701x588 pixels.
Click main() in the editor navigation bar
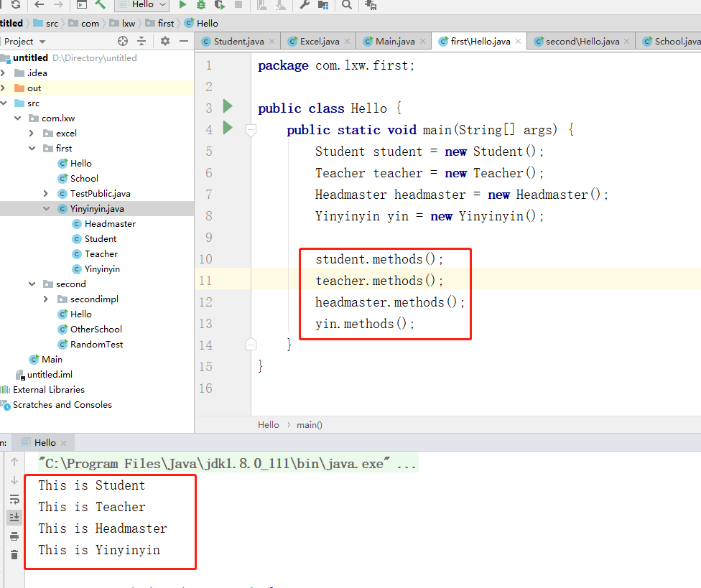click(309, 424)
